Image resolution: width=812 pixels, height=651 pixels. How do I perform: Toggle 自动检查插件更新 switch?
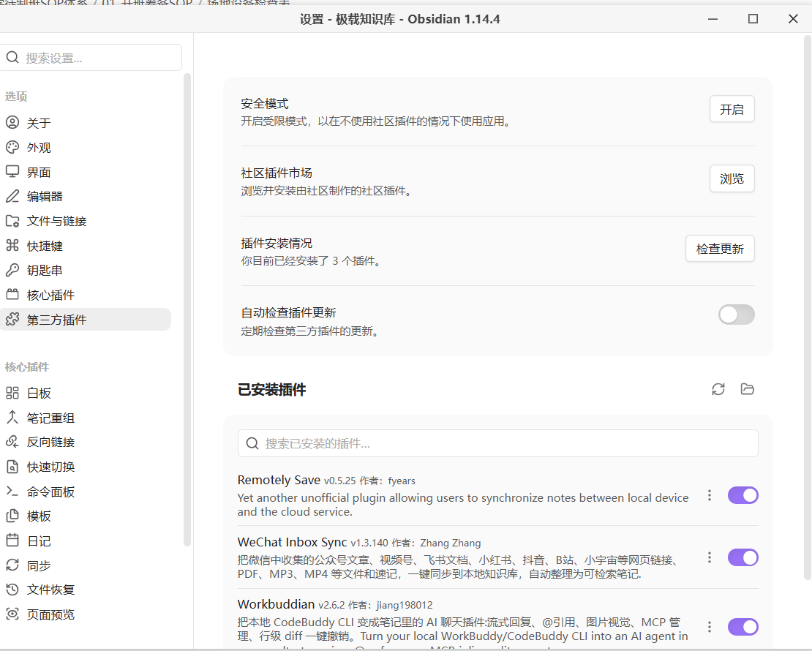click(x=736, y=315)
